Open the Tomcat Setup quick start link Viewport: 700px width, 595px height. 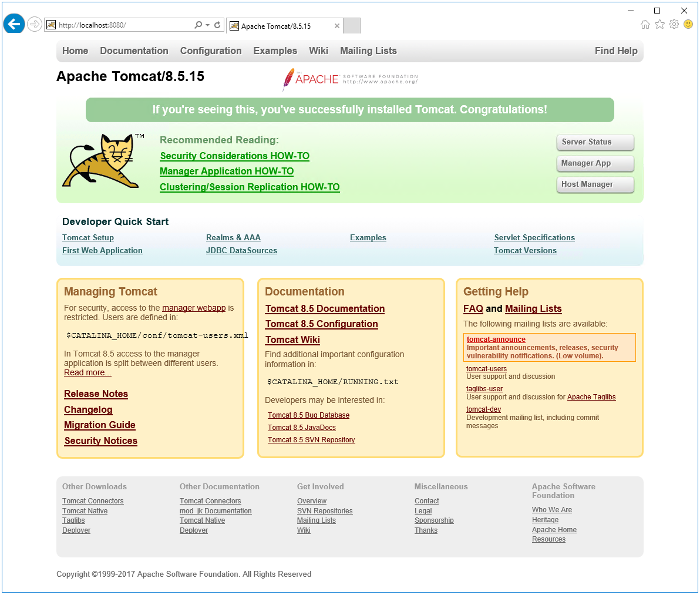coord(88,238)
